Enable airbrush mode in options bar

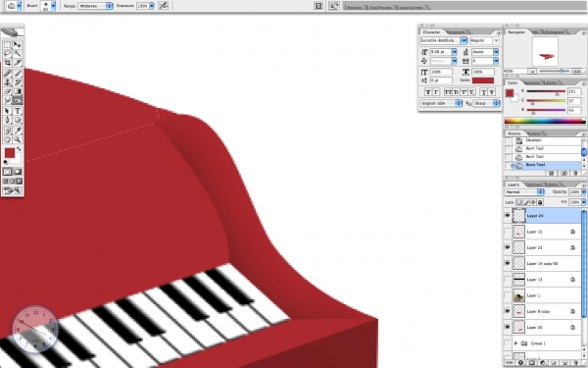click(x=163, y=6)
